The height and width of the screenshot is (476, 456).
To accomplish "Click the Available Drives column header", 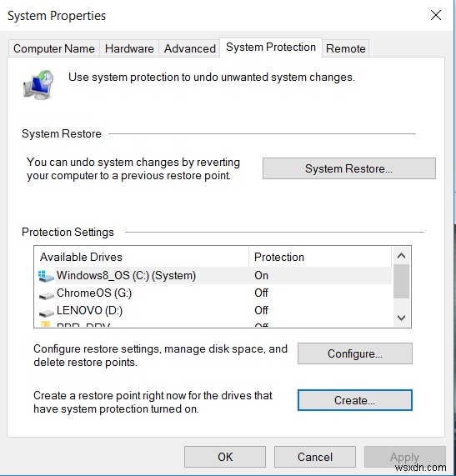I will click(x=142, y=257).
